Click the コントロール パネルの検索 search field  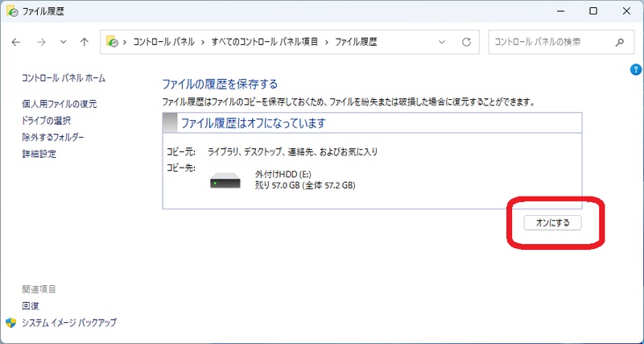(561, 42)
